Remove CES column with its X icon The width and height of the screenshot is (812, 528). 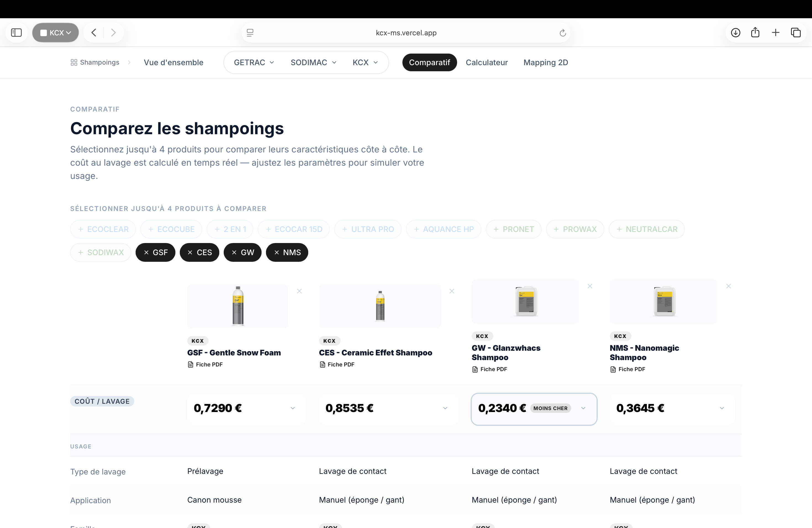[x=452, y=291]
